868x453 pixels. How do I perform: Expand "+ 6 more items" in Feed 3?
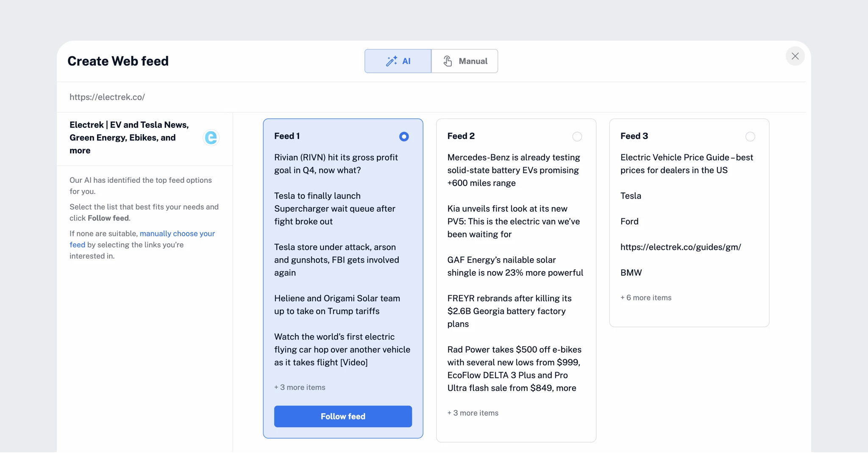point(646,298)
